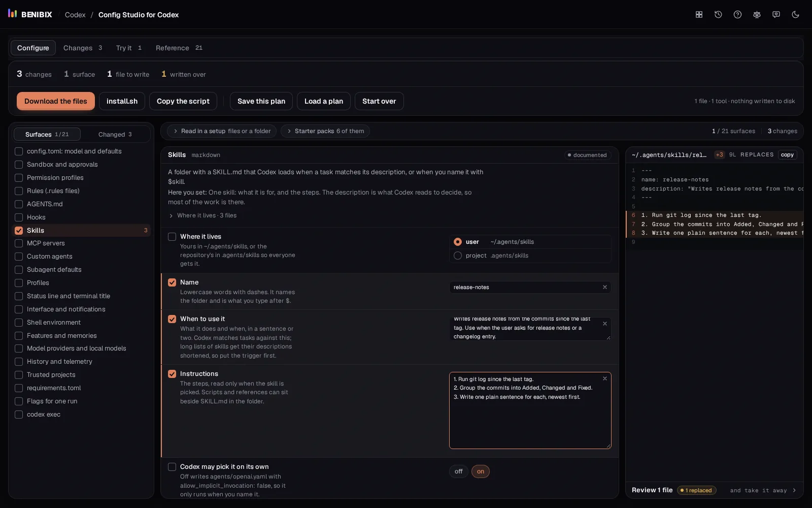Copy the SKILL.md preview contents
The image size is (812, 508).
[x=787, y=155]
